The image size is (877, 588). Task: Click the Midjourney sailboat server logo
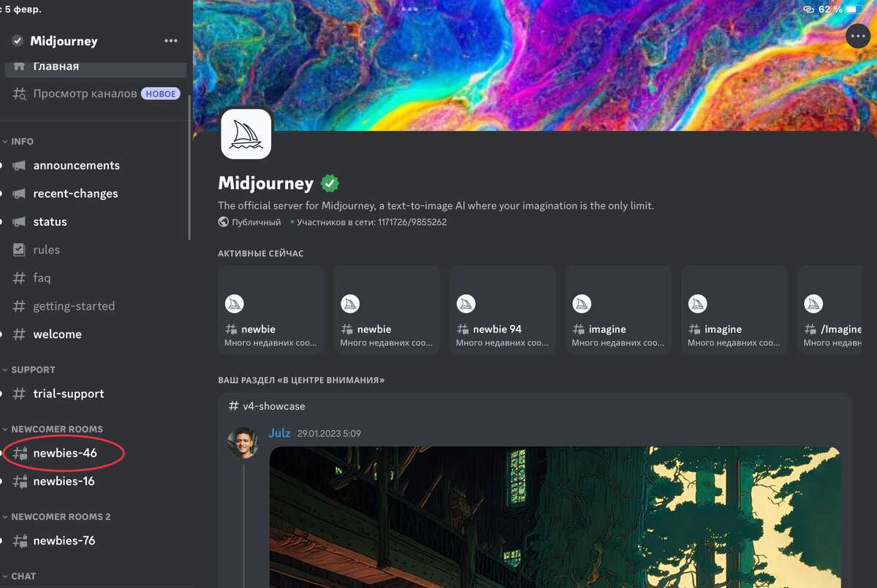[246, 134]
